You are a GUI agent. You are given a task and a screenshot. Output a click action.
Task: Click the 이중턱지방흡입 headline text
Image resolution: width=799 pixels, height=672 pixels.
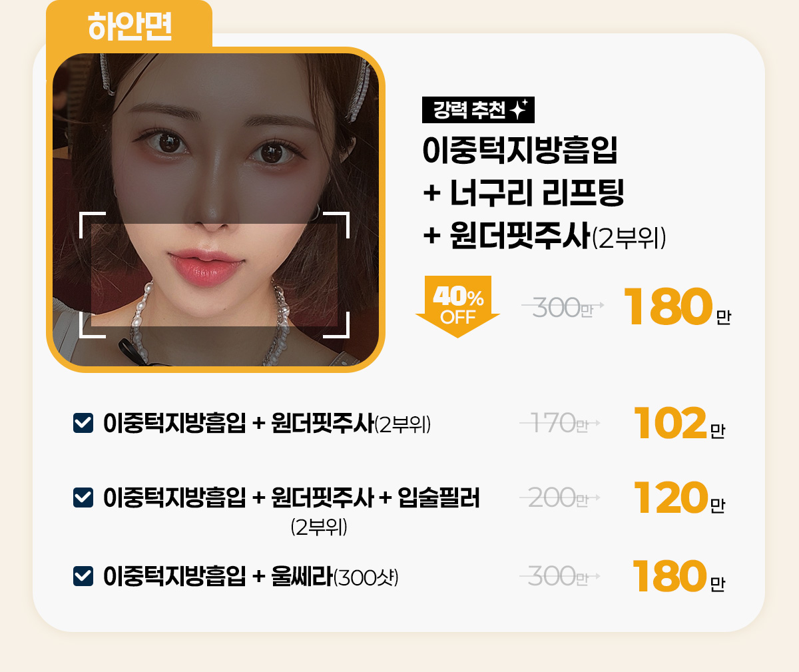click(520, 150)
